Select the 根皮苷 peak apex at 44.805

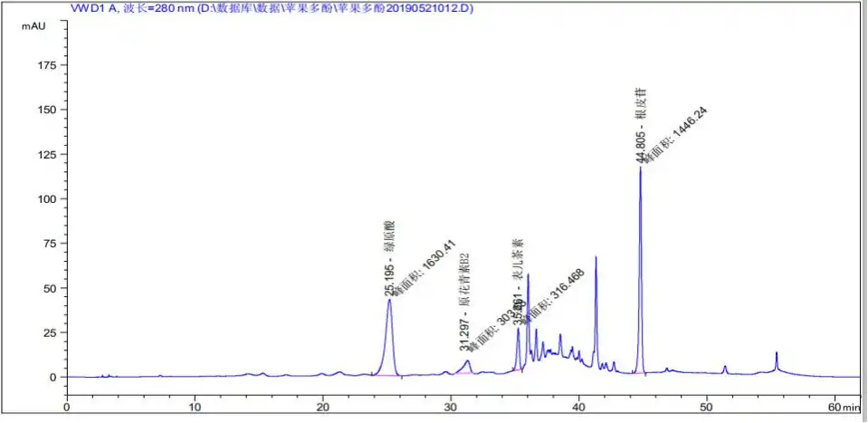(x=641, y=168)
